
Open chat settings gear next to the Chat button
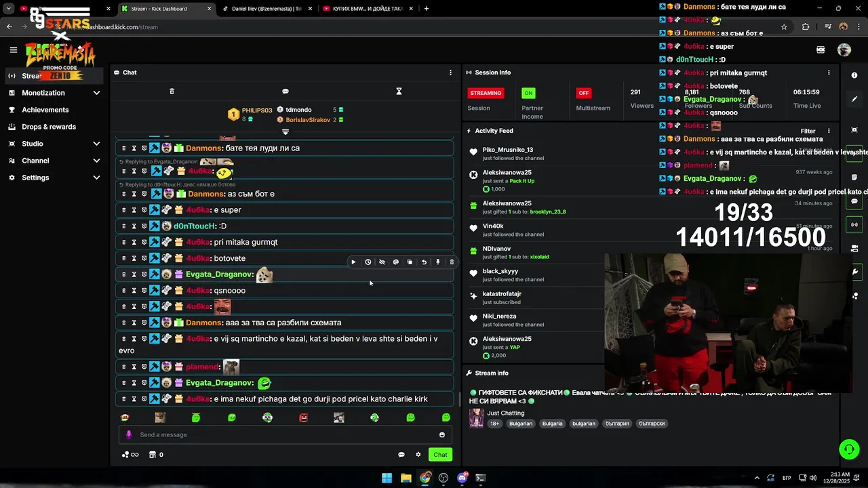(x=418, y=455)
